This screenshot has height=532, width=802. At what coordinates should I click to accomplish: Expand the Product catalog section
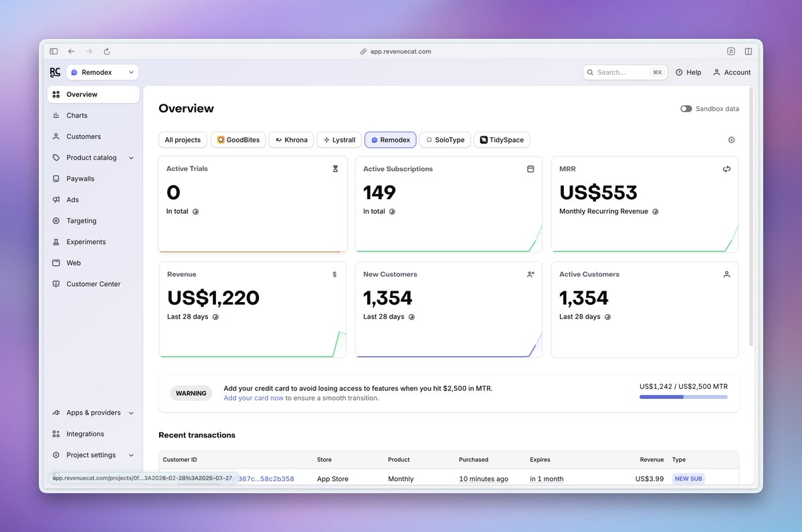pyautogui.click(x=93, y=158)
